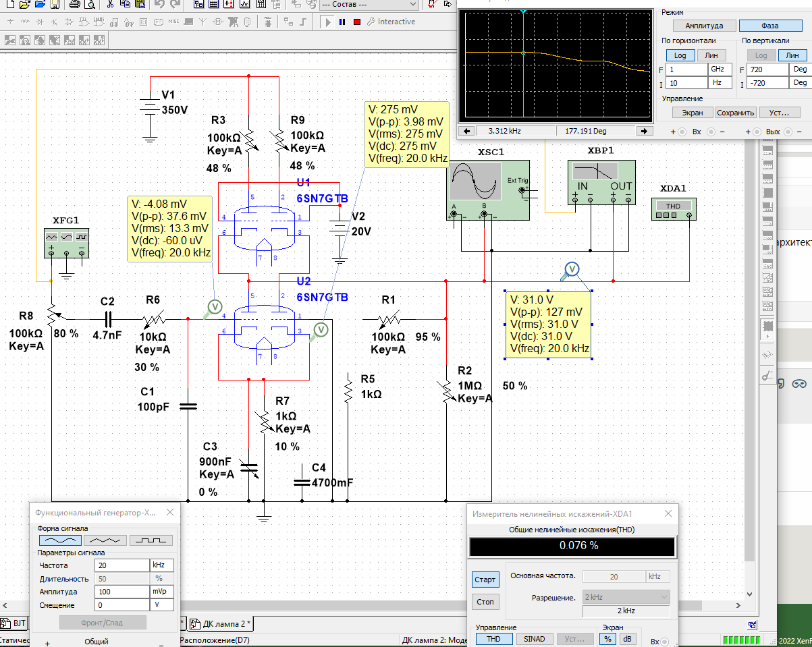Stop the simulation with red square
The width and height of the screenshot is (812, 647).
(x=357, y=22)
